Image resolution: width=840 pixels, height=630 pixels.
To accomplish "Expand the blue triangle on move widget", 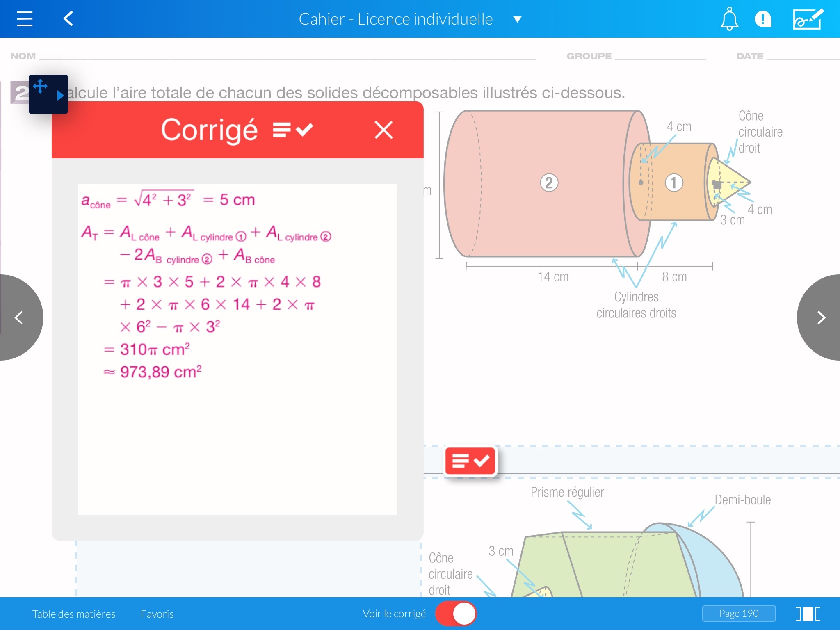I will 60,96.
